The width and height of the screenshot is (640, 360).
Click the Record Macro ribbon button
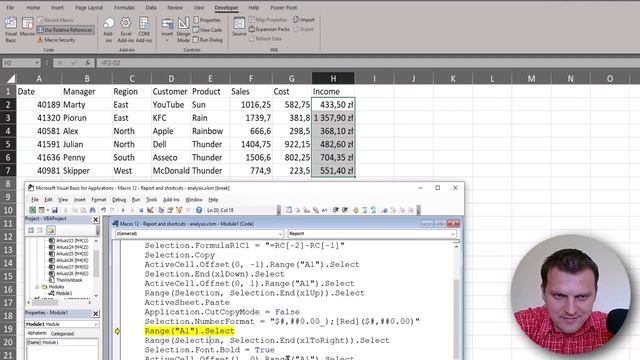(x=56, y=20)
